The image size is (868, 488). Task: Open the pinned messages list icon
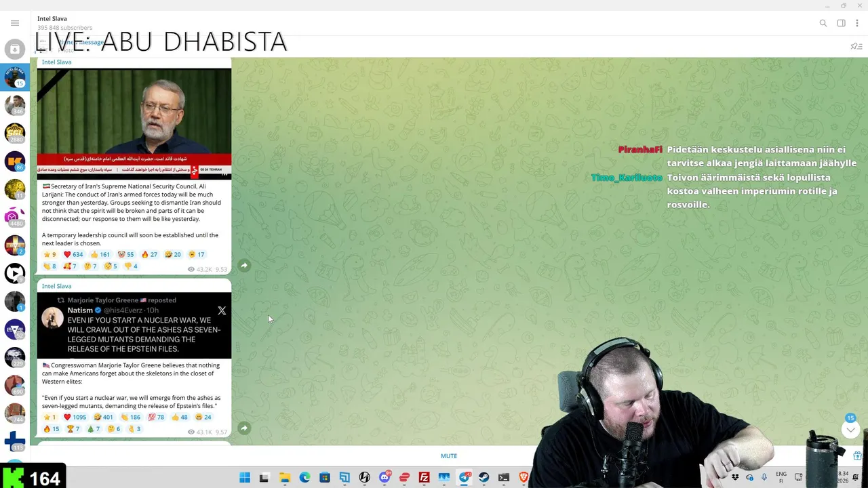856,46
